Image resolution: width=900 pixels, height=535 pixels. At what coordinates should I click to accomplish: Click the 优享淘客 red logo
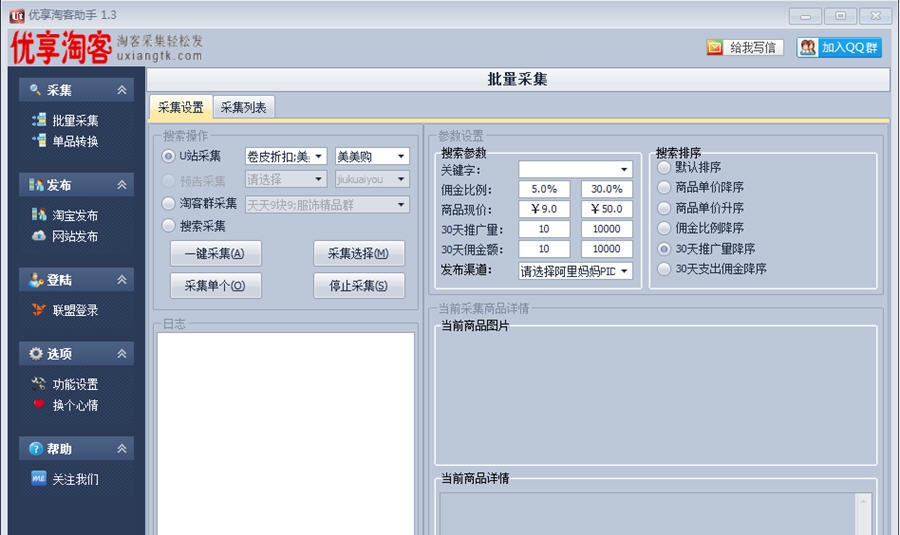click(x=61, y=48)
